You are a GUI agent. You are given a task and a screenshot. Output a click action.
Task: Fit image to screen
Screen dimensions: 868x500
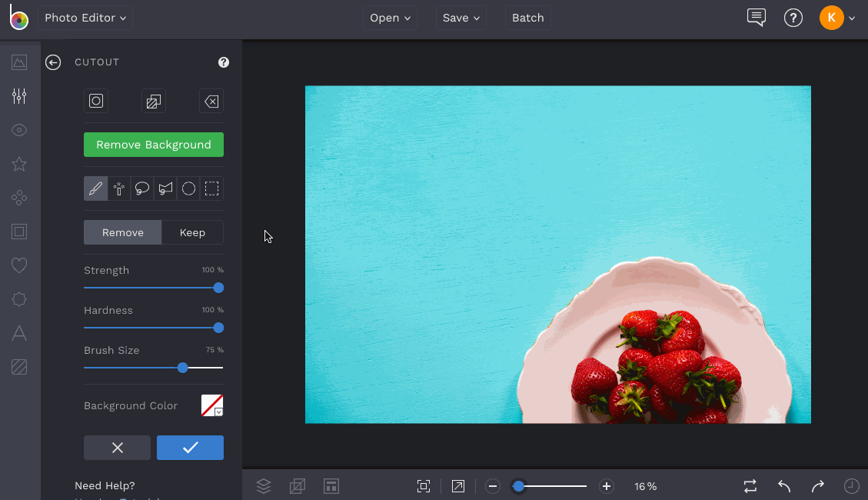(424, 486)
